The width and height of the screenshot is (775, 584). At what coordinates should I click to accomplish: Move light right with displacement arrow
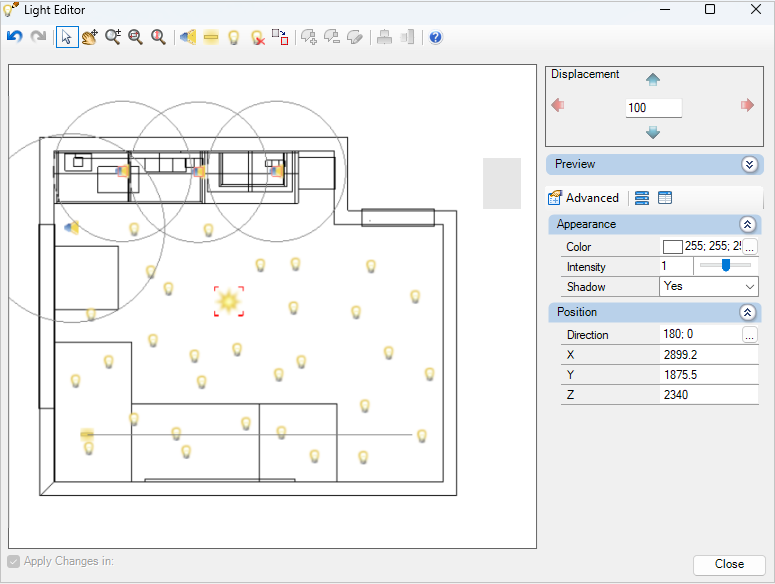(x=747, y=105)
